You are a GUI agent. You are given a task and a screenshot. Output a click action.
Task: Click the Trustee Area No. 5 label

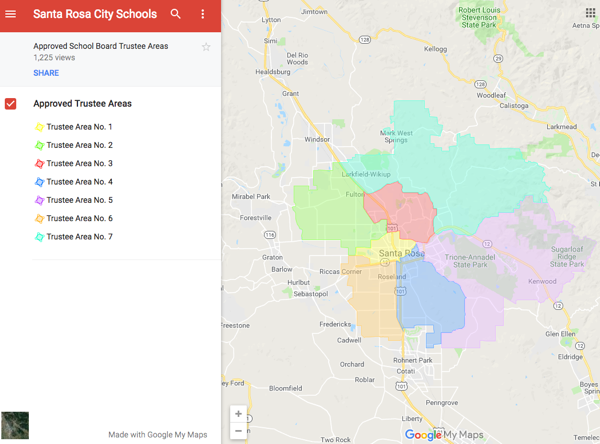80,200
